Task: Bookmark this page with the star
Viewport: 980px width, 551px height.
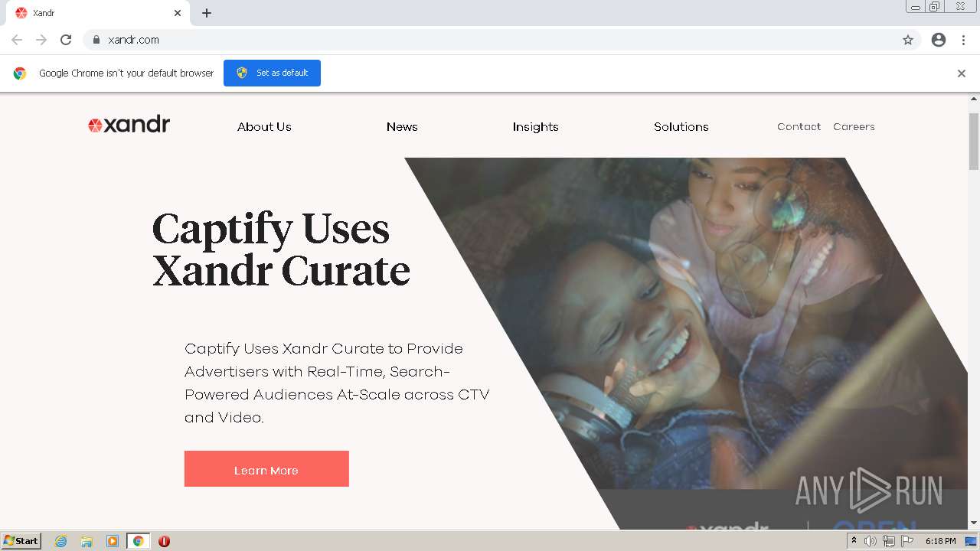Action: click(x=908, y=40)
